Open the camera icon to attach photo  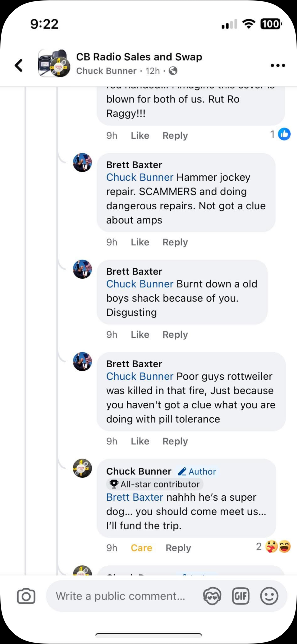(x=26, y=596)
